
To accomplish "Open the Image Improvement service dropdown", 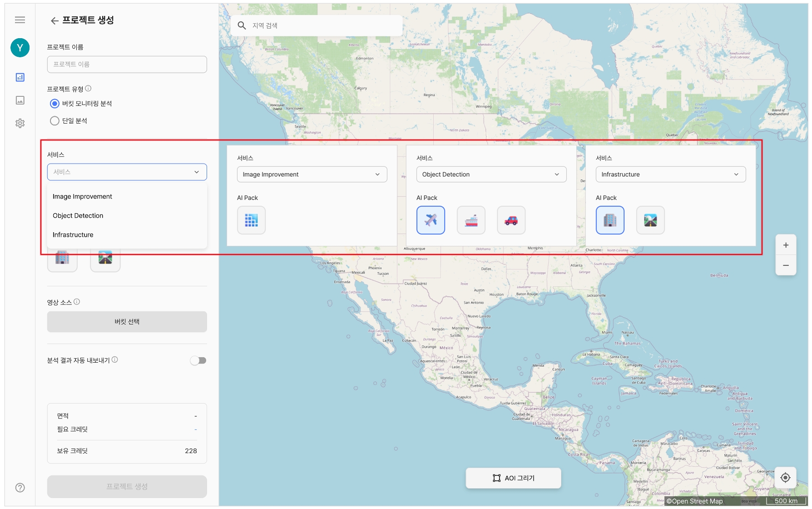I will [312, 175].
